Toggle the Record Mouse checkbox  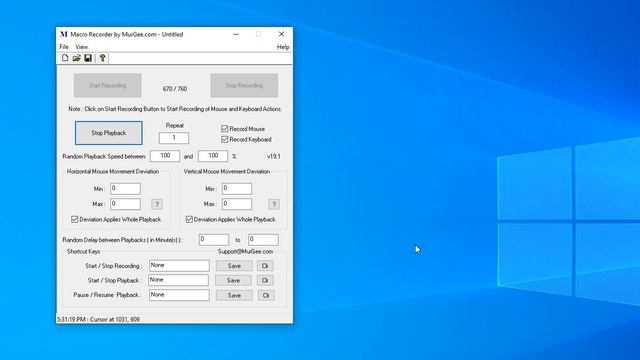(x=224, y=129)
